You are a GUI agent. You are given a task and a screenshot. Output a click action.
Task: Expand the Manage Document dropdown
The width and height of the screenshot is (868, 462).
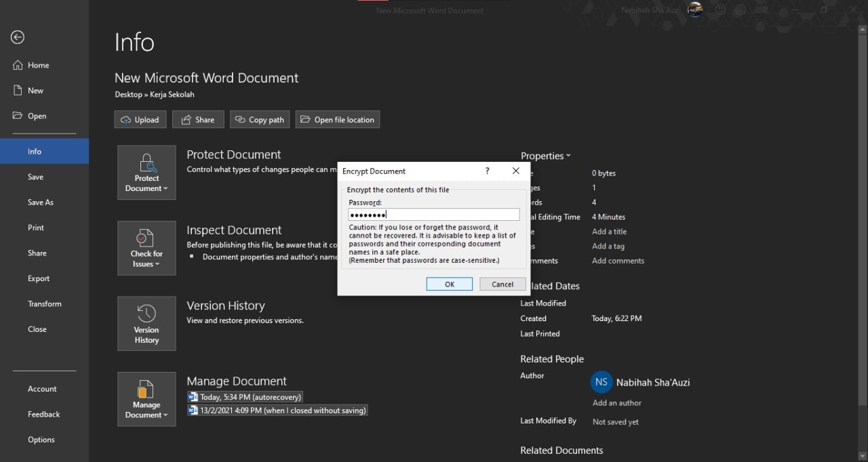146,399
